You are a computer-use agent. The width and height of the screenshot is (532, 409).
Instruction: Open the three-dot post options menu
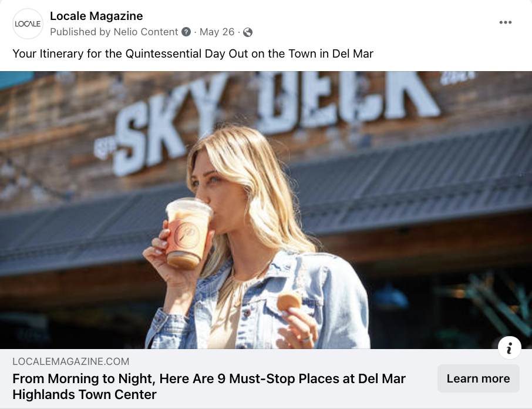pos(505,22)
